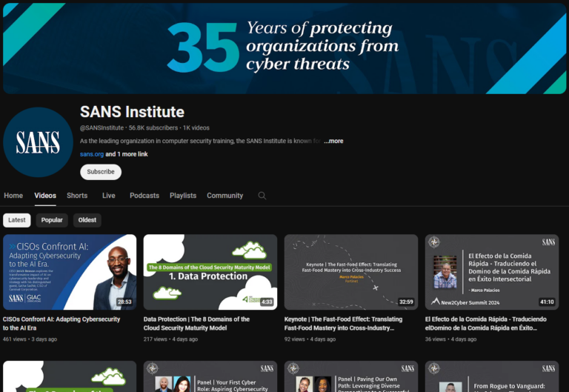
Task: Sort videos by Oldest
Action: (87, 220)
